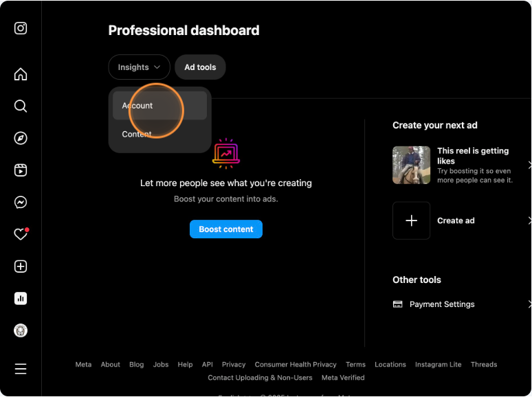Screen dimensions: 532x397
Task: Open the Meta Verified footer link
Action: click(343, 378)
